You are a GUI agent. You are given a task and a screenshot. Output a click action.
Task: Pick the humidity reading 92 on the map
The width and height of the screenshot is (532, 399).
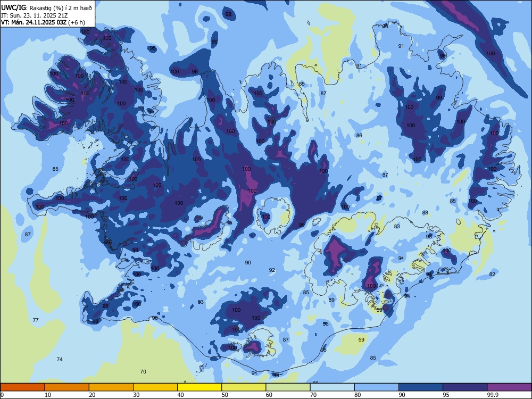click(x=272, y=270)
